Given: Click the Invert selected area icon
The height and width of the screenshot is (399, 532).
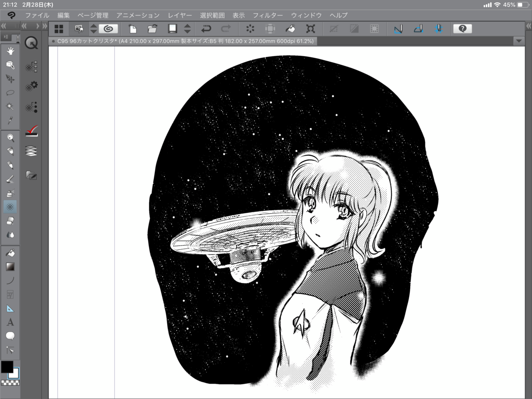Looking at the screenshot, I should [x=354, y=29].
